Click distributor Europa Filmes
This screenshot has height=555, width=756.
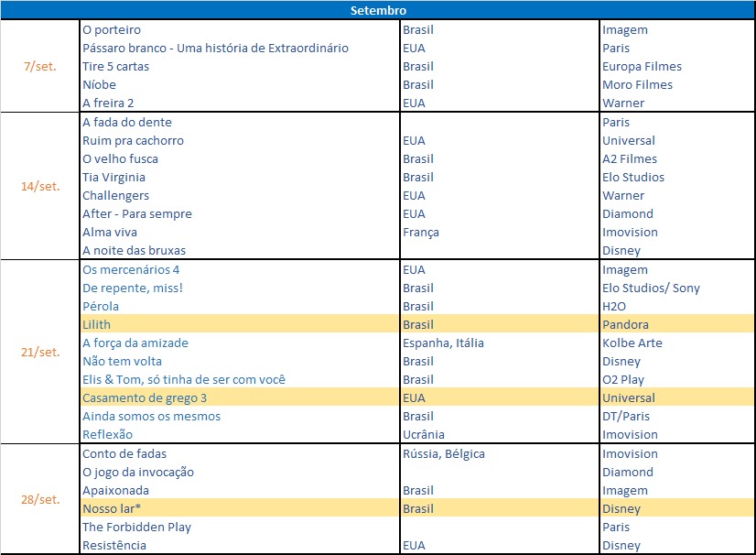coord(642,66)
